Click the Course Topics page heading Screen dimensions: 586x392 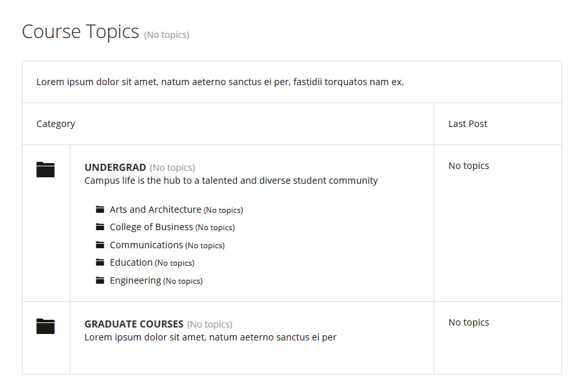(81, 32)
